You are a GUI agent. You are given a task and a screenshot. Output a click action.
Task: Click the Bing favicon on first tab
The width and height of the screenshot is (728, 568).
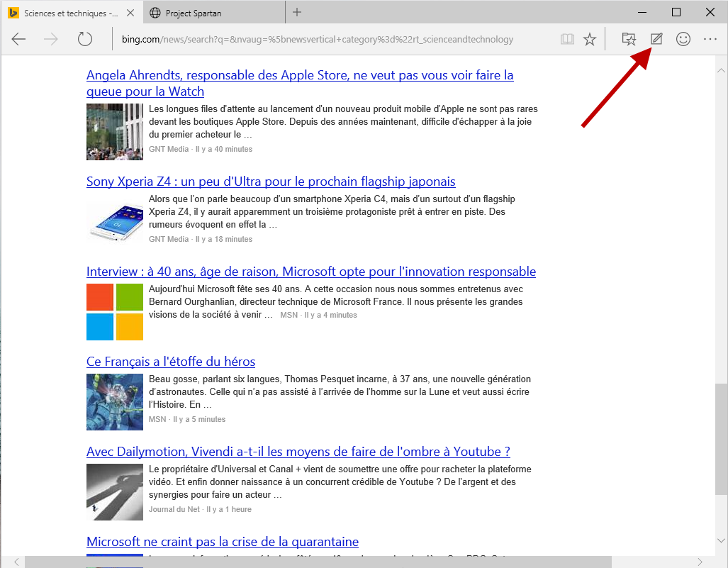click(x=13, y=13)
